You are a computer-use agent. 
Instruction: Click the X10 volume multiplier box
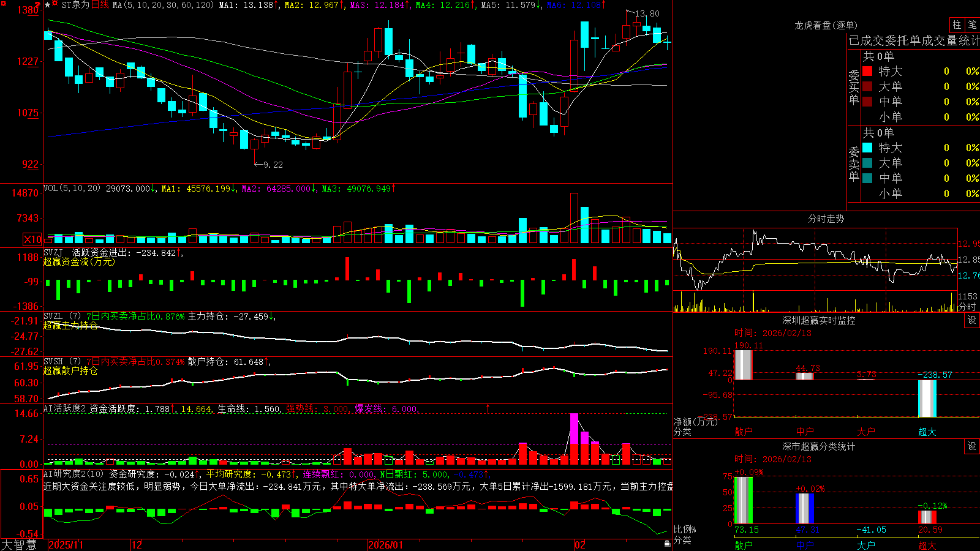click(x=32, y=239)
